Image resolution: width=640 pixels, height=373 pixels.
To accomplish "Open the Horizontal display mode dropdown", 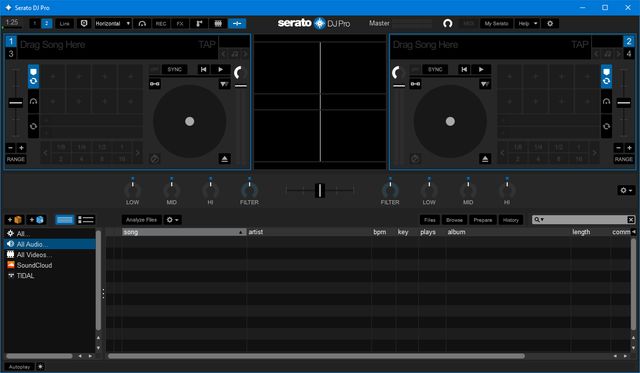I will tap(113, 24).
